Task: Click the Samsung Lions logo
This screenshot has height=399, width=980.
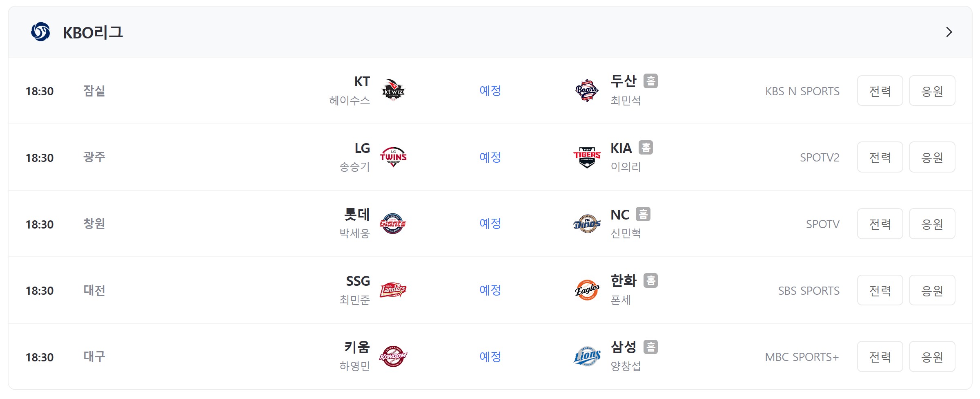Action: [587, 356]
